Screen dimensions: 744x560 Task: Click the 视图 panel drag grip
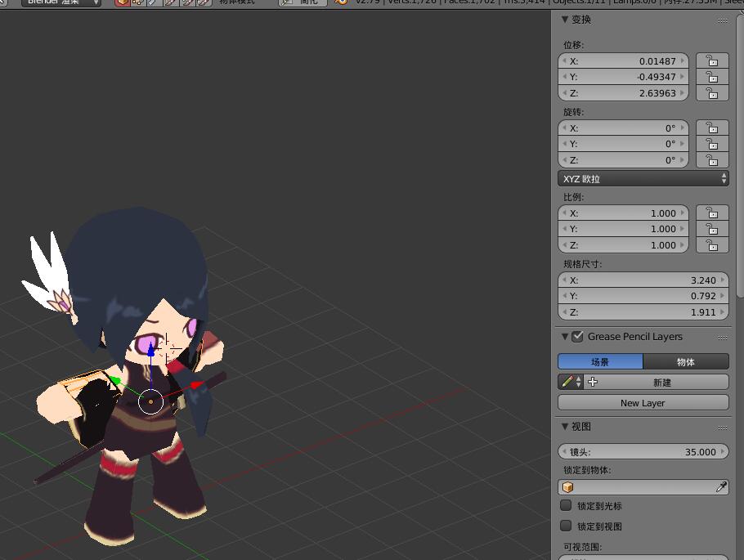tap(723, 428)
